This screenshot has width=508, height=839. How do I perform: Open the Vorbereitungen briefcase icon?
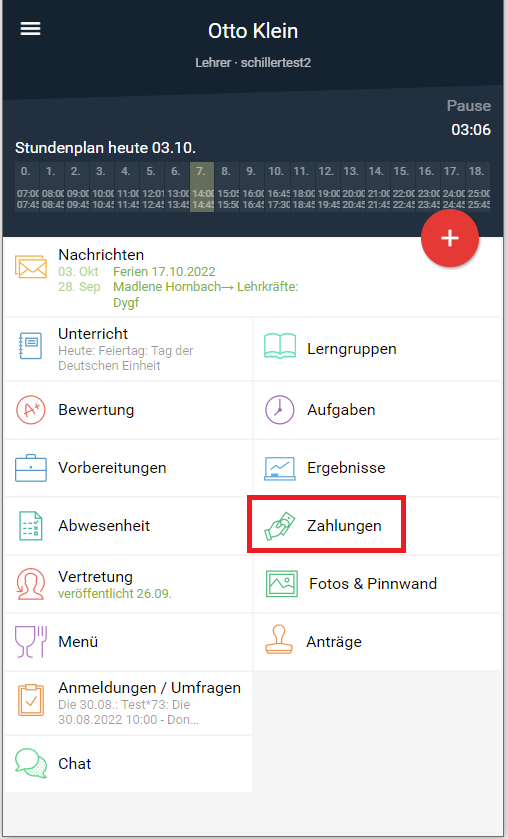pos(31,468)
